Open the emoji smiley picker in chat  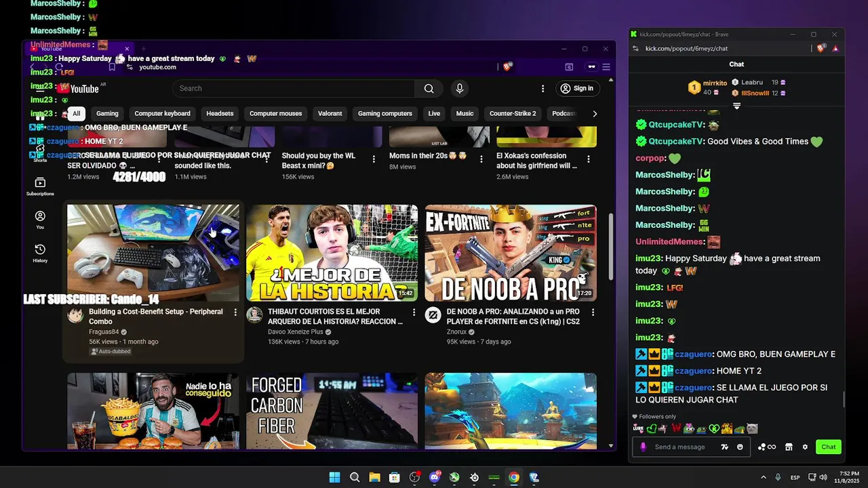740,447
